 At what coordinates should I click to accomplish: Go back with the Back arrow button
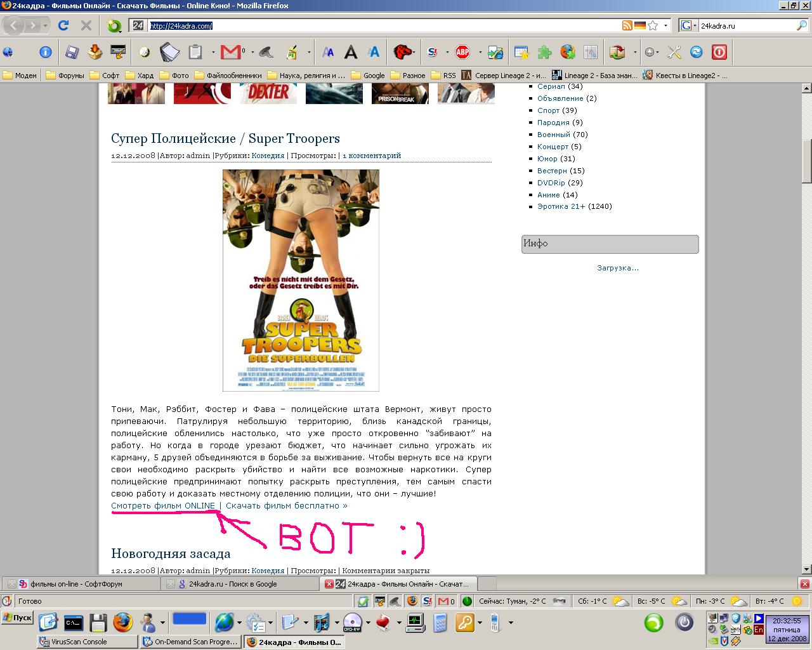[13, 25]
